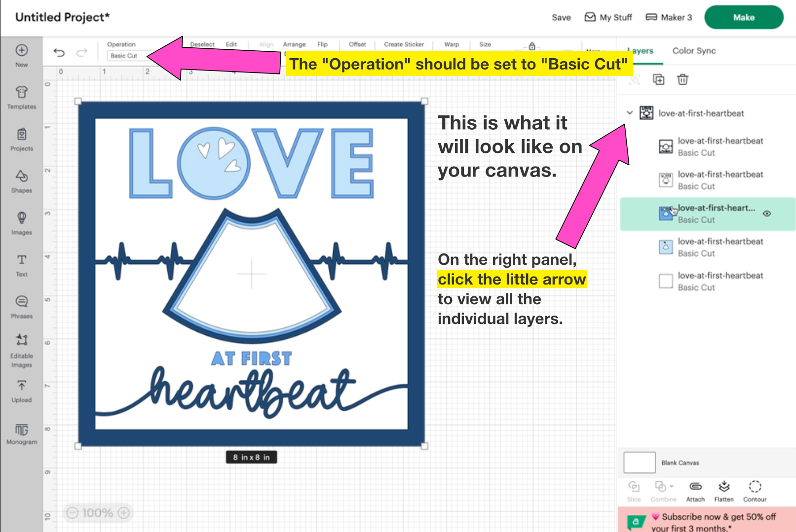Duplicate the layer using duplicate icon
The height and width of the screenshot is (532, 796).
(658, 79)
